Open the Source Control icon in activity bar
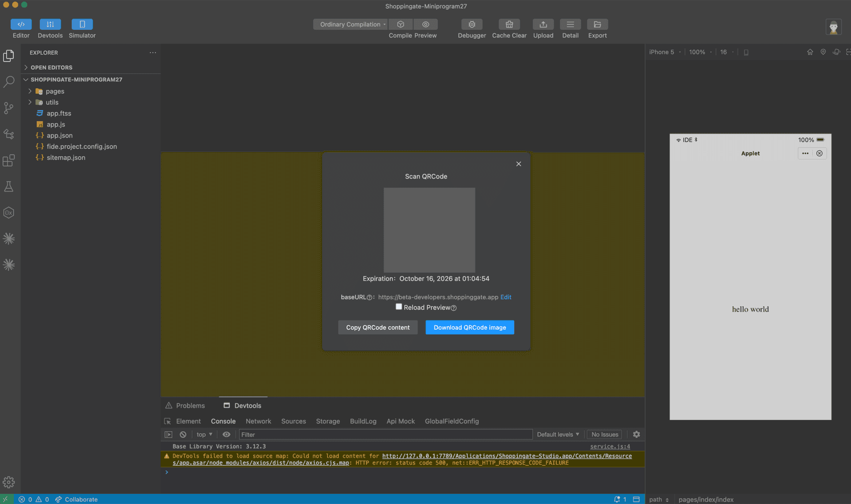The width and height of the screenshot is (851, 504). click(9, 108)
